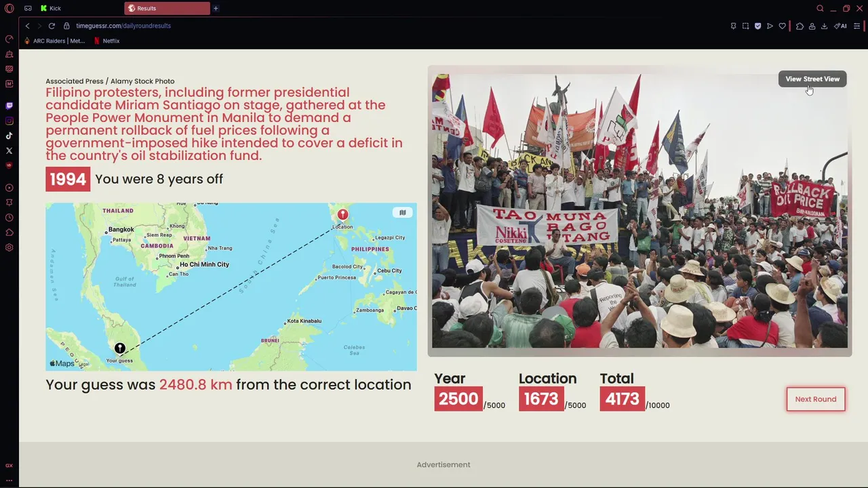The height and width of the screenshot is (488, 868).
Task: View site security lock info
Action: 66,26
